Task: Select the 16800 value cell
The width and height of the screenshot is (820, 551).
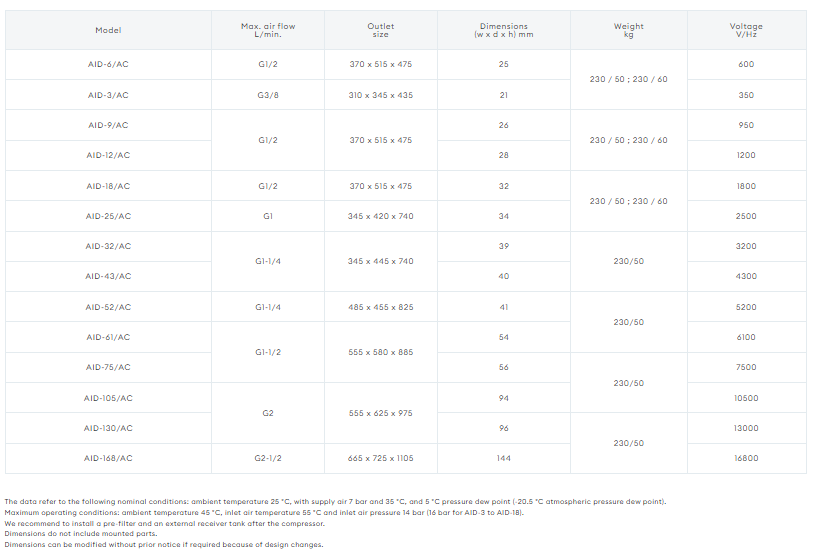Action: click(x=746, y=458)
